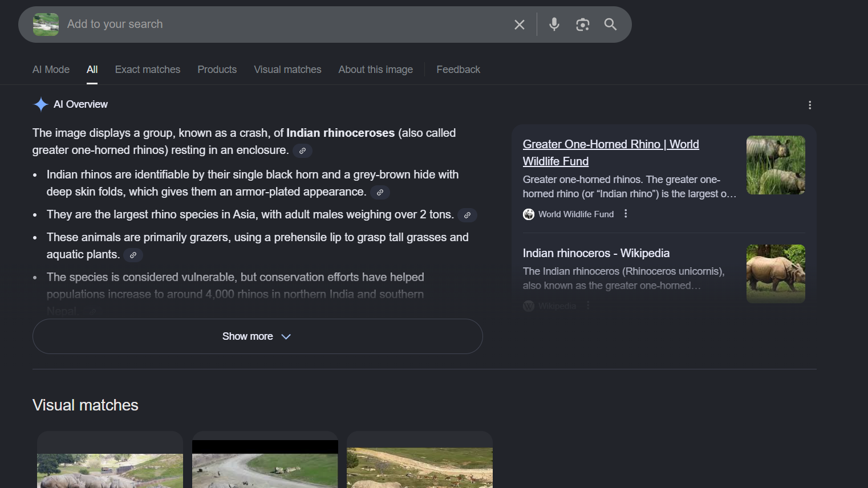Start voice search with microphone icon
The image size is (868, 488).
click(x=554, y=25)
